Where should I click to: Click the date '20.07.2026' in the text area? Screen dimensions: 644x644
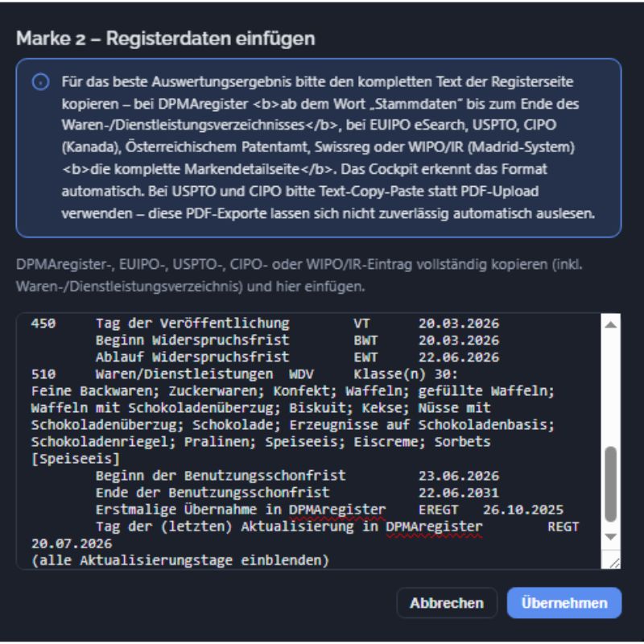[72, 543]
